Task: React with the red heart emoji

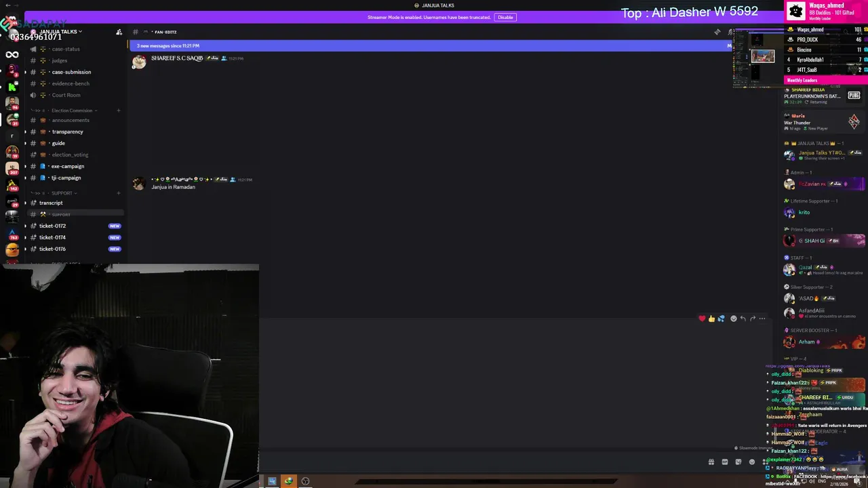Action: point(702,319)
